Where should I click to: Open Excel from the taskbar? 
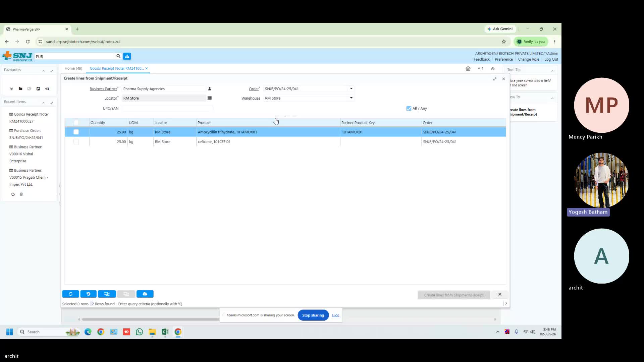pyautogui.click(x=165, y=332)
